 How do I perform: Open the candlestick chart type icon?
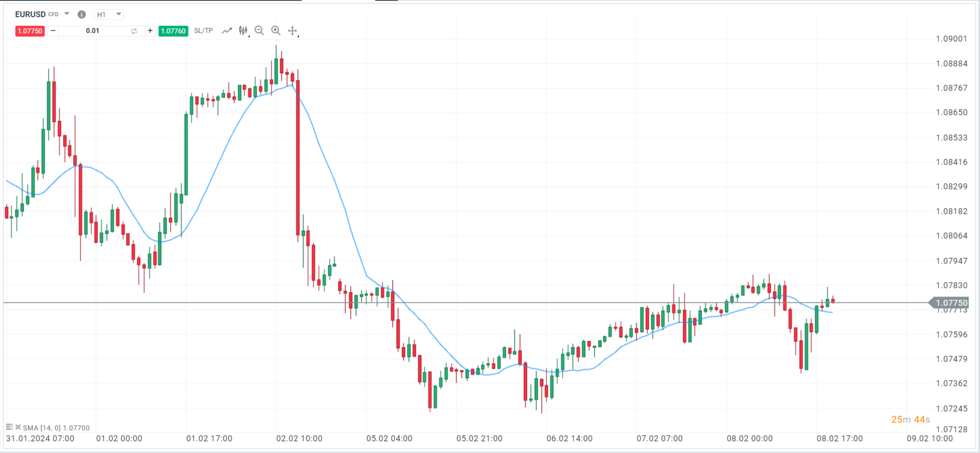pos(243,30)
